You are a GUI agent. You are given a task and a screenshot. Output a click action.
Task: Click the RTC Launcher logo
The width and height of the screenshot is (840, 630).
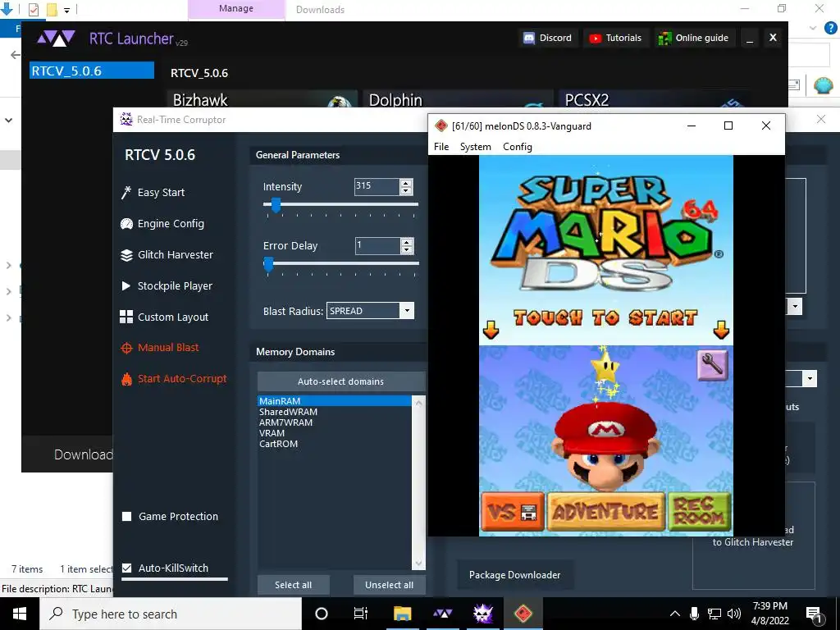tap(56, 39)
